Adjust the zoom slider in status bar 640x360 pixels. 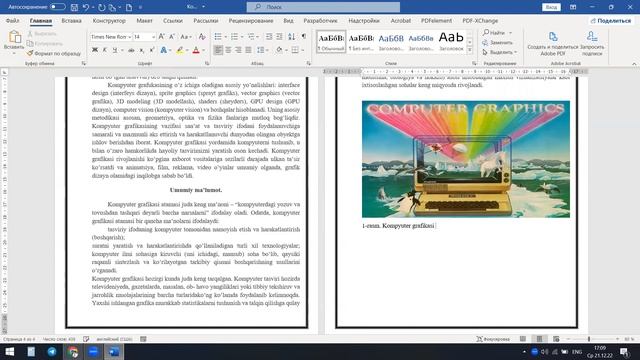(x=589, y=339)
